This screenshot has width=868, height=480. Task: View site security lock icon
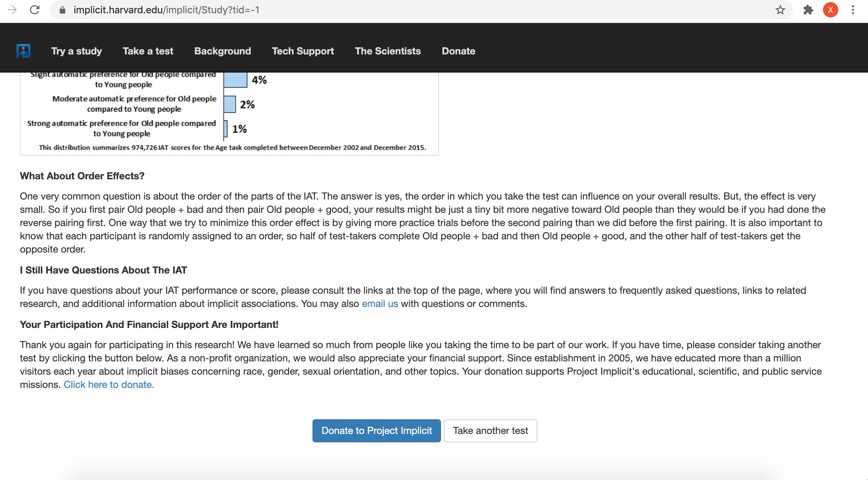tap(62, 10)
